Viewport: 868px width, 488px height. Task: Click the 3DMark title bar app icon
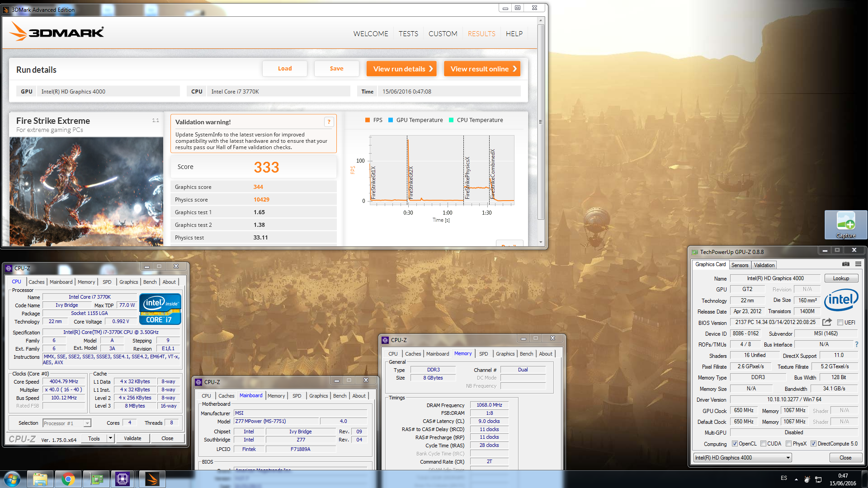coord(6,9)
